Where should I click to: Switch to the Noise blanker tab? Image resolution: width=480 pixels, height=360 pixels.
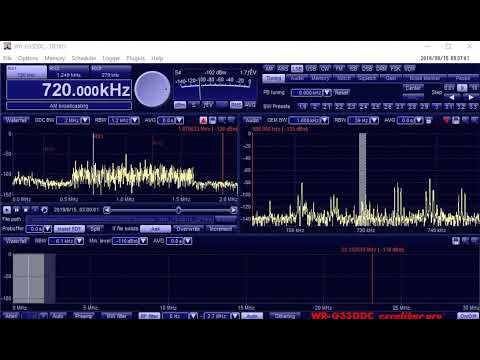[x=424, y=78]
